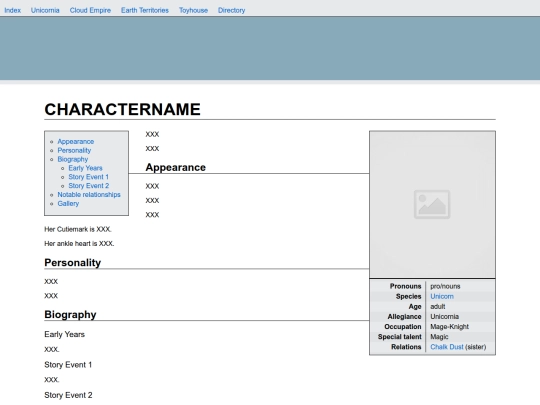Viewport: 540px width, 405px height.
Task: Open Cloud Empire in top navigation
Action: pyautogui.click(x=90, y=10)
